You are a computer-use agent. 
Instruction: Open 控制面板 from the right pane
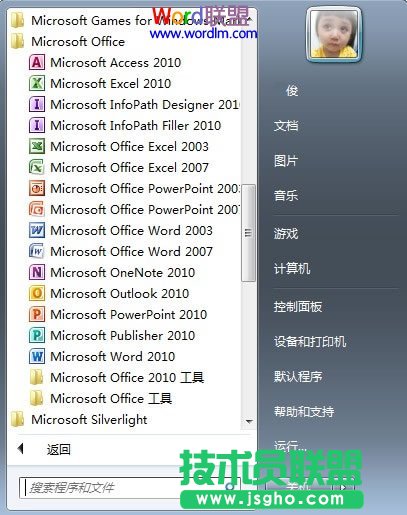pyautogui.click(x=298, y=306)
